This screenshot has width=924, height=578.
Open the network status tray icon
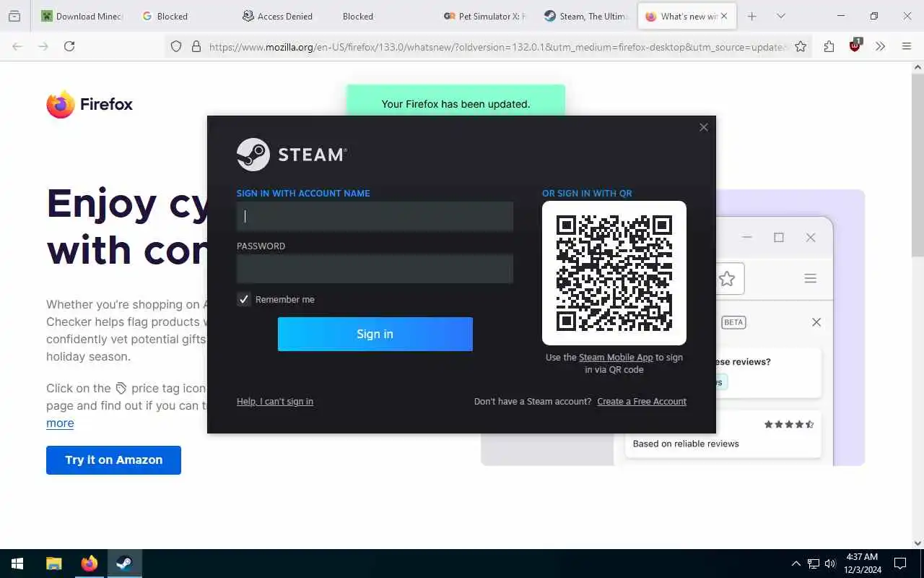814,564
